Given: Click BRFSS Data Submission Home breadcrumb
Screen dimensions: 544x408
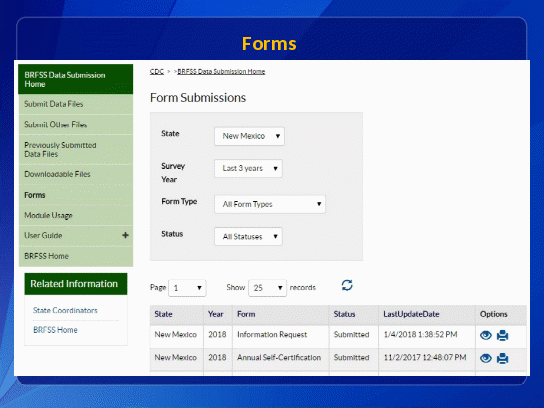Looking at the screenshot, I should pos(221,71).
